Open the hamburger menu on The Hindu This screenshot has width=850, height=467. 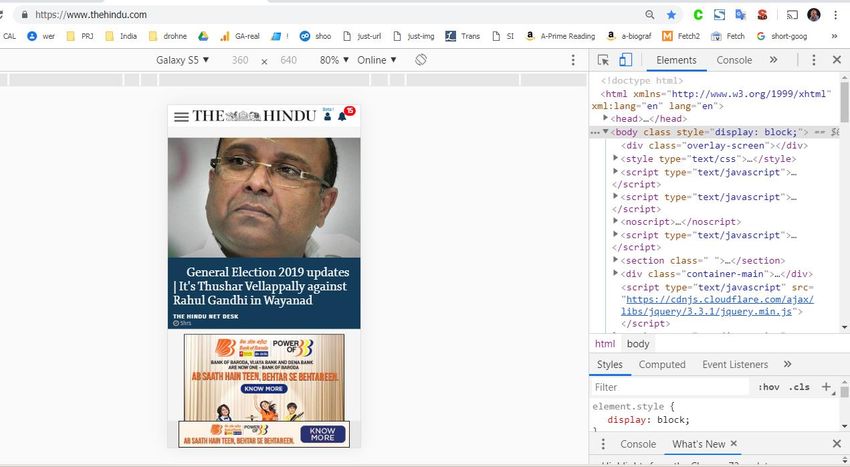coord(182,117)
